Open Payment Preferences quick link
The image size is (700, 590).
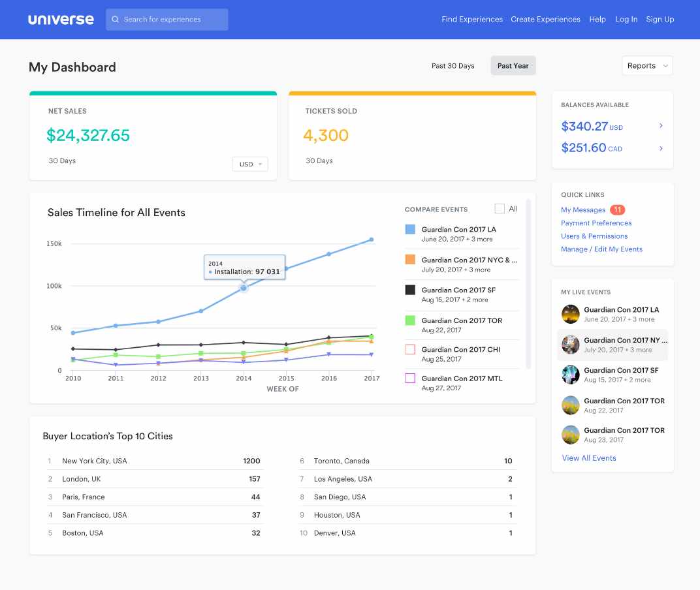(x=596, y=223)
